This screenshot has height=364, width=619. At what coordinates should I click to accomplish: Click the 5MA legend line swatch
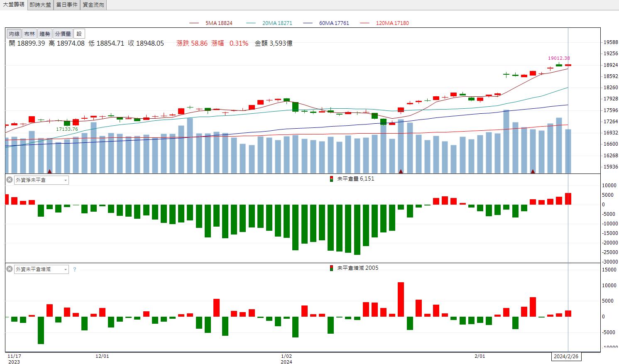pyautogui.click(x=194, y=23)
